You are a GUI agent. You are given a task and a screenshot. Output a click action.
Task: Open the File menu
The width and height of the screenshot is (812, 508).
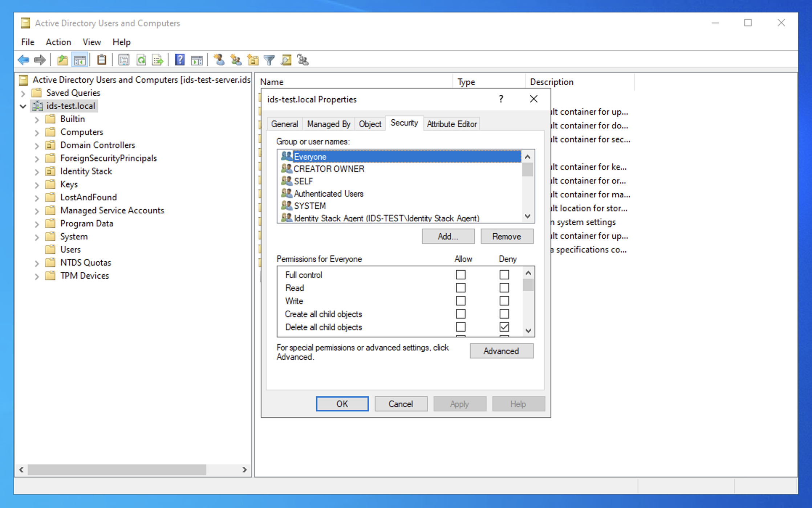pyautogui.click(x=28, y=42)
